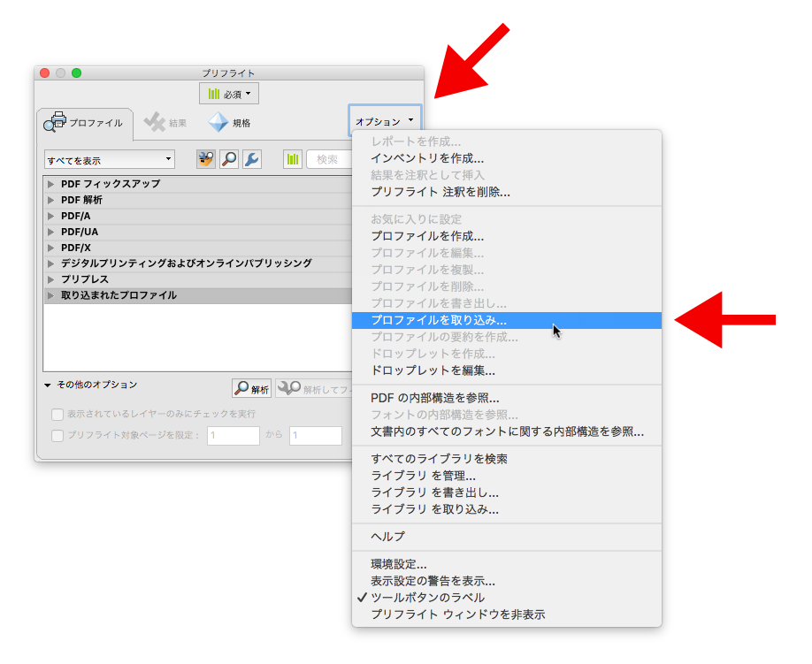Expand the 取り込まれたプロファイル group
812x664 pixels.
50,295
